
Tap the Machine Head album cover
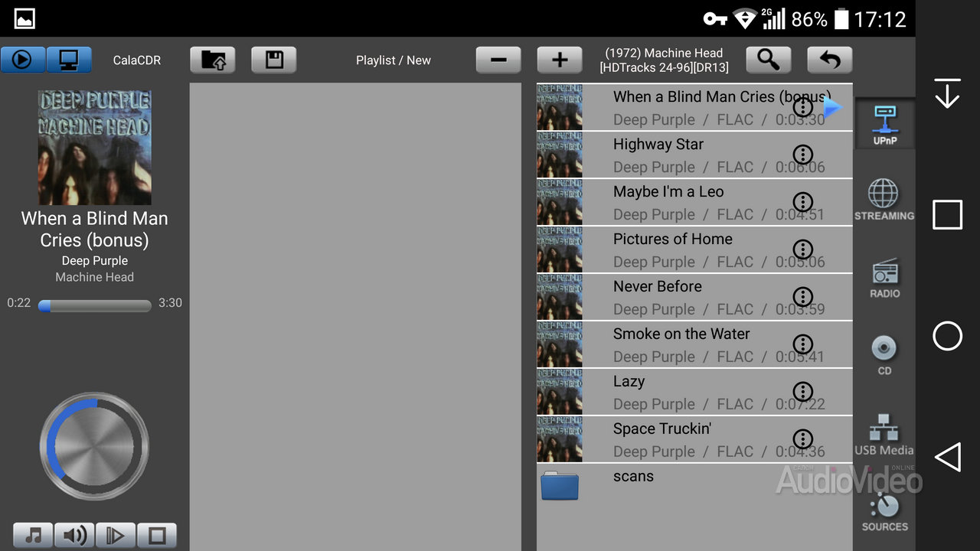95,148
